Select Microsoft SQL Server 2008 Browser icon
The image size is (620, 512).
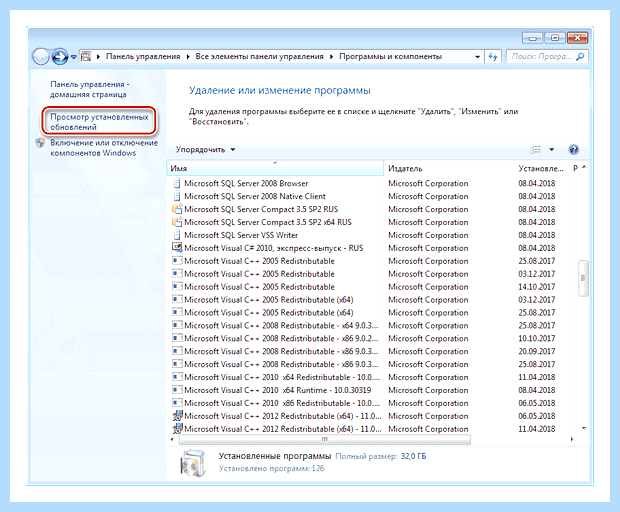178,183
